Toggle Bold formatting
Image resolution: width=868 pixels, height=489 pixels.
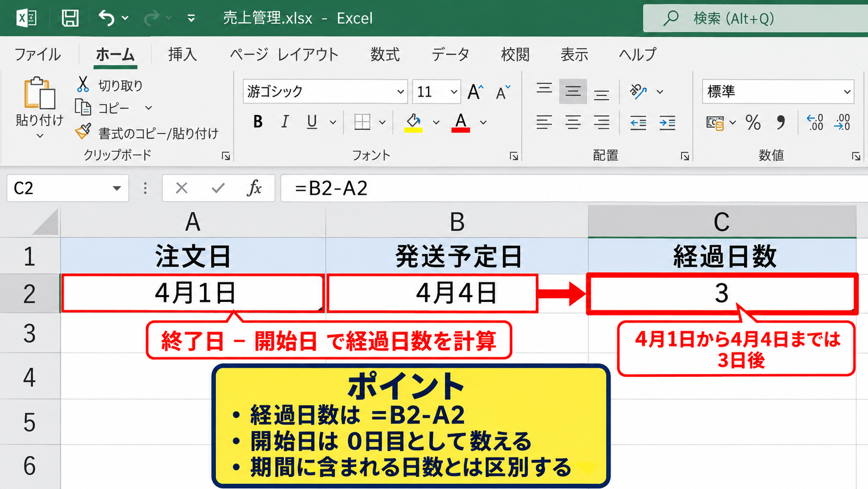(257, 122)
